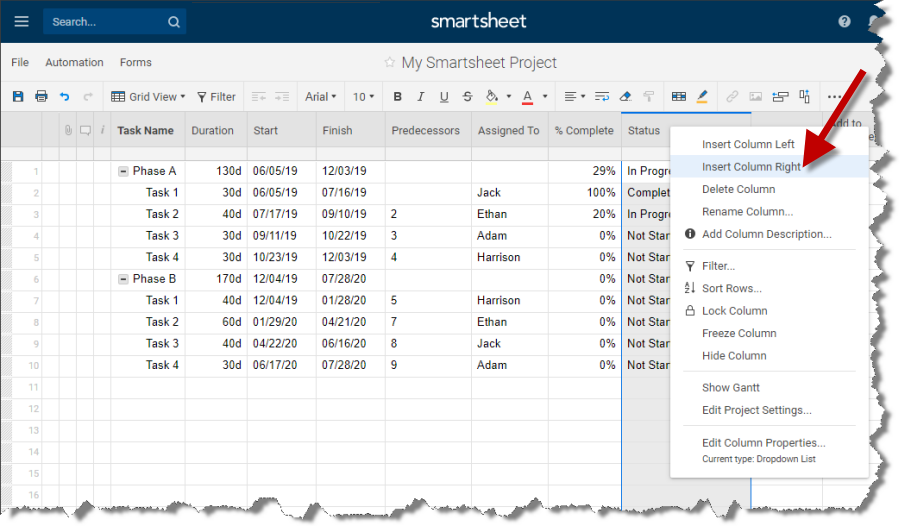Screen dimensions: 900x526
Task: Open the Automation menu
Action: tap(74, 62)
